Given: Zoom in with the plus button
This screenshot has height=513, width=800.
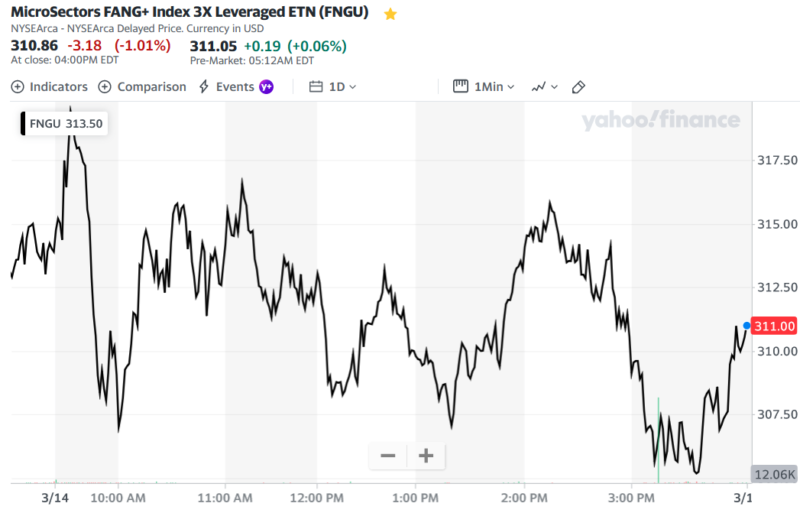Looking at the screenshot, I should click(426, 456).
